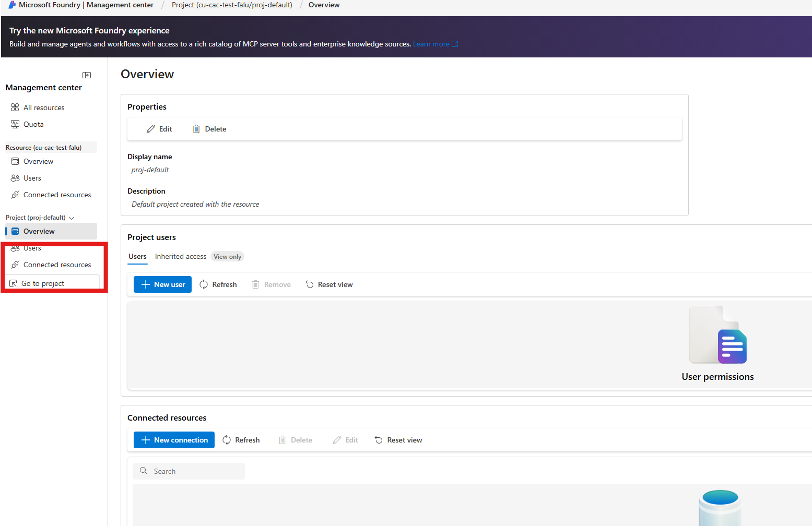The height and width of the screenshot is (526, 812).
Task: Click the proj-default display name value
Action: (x=150, y=170)
